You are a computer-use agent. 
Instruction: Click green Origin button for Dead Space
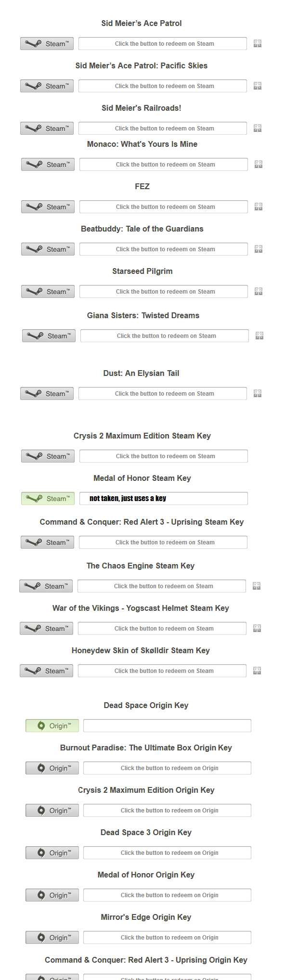click(52, 726)
